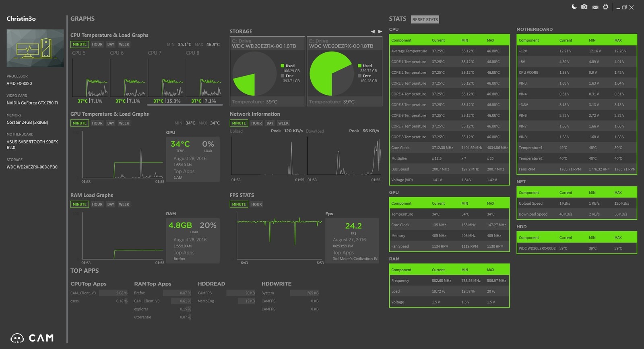Viewport: 644px width, 349px height.
Task: Switch CPU graph to HOUR view
Action: (97, 44)
